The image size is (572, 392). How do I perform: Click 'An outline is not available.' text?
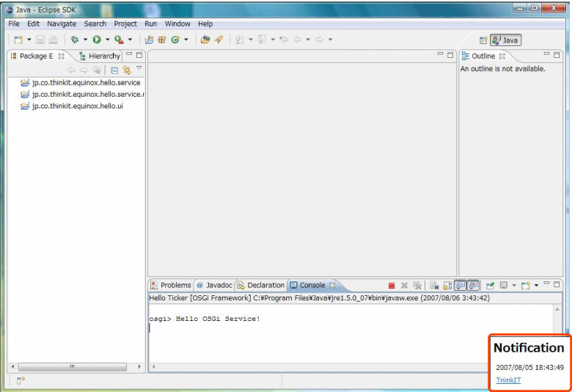(502, 69)
